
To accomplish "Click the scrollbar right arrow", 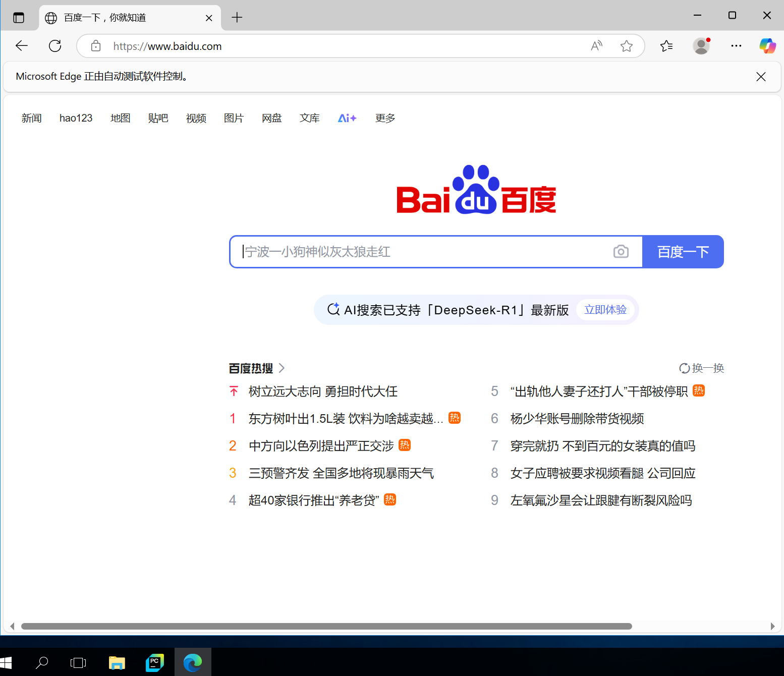I will tap(772, 627).
